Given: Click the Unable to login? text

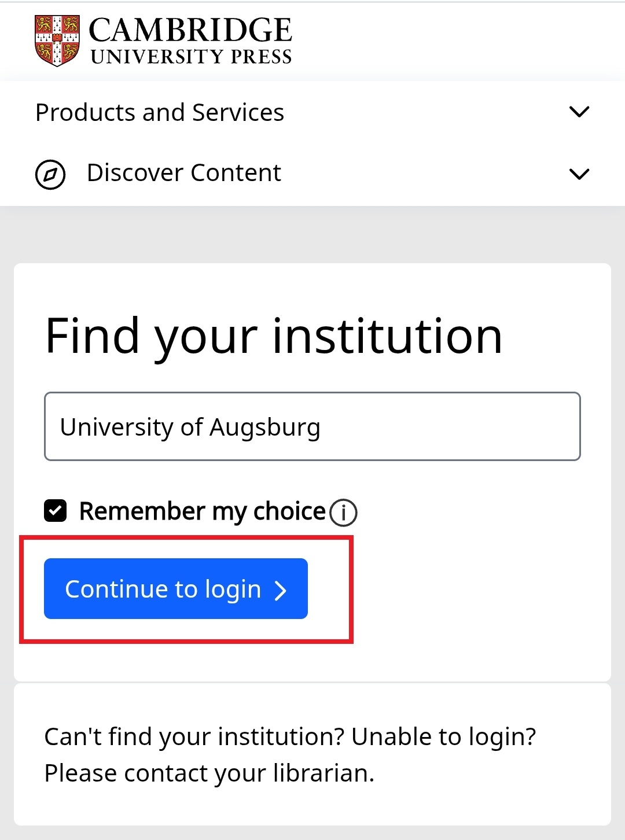Looking at the screenshot, I should pyautogui.click(x=443, y=737).
